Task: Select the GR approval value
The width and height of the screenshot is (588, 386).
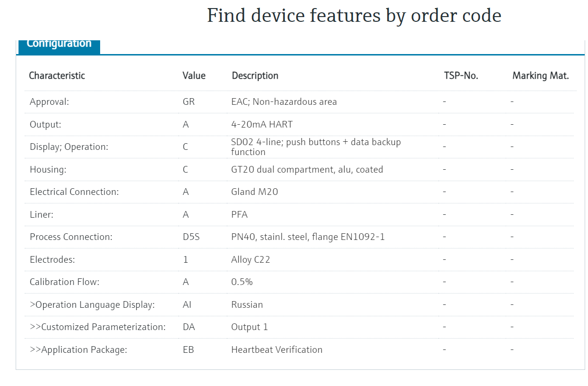Action: (x=189, y=101)
